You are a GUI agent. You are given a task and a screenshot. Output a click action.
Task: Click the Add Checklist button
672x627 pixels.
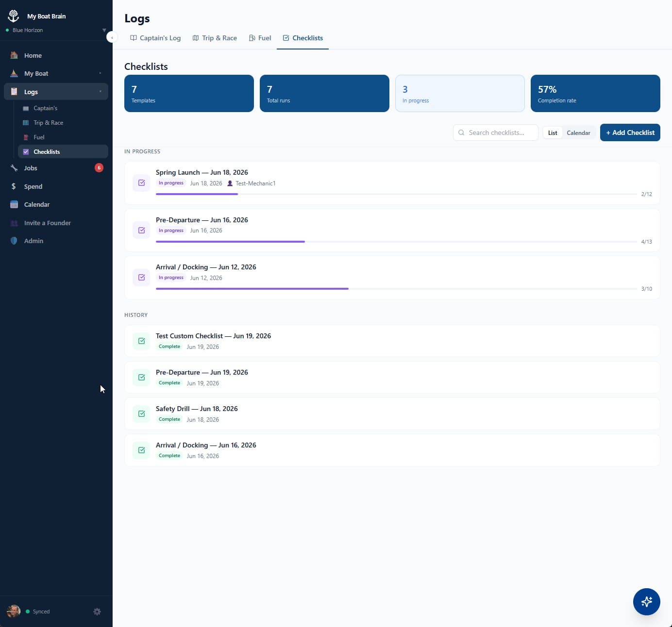[x=630, y=132]
